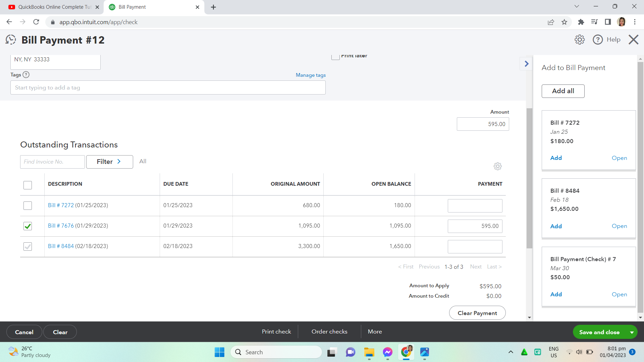The image size is (644, 362).
Task: Open the chat app in taskbar
Action: tap(351, 352)
